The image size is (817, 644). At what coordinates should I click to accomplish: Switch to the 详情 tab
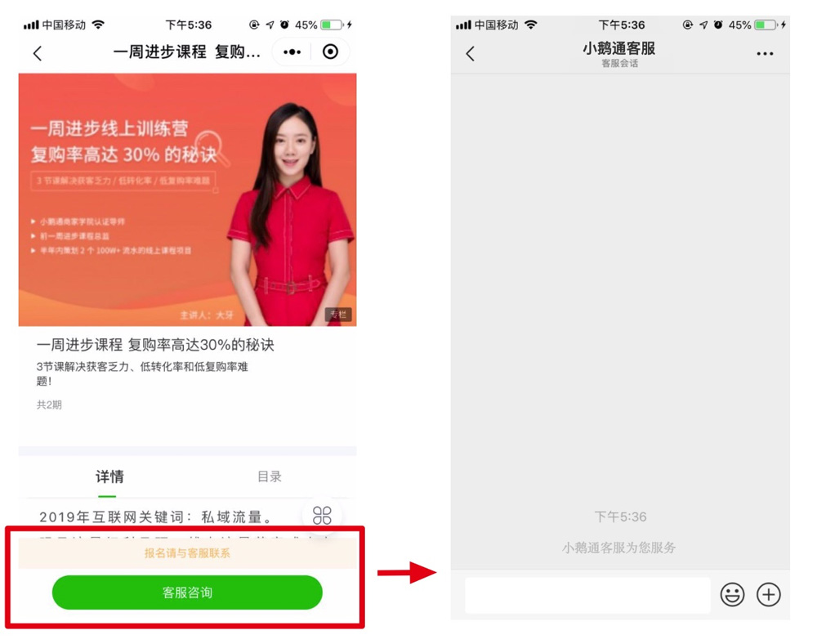(x=109, y=476)
